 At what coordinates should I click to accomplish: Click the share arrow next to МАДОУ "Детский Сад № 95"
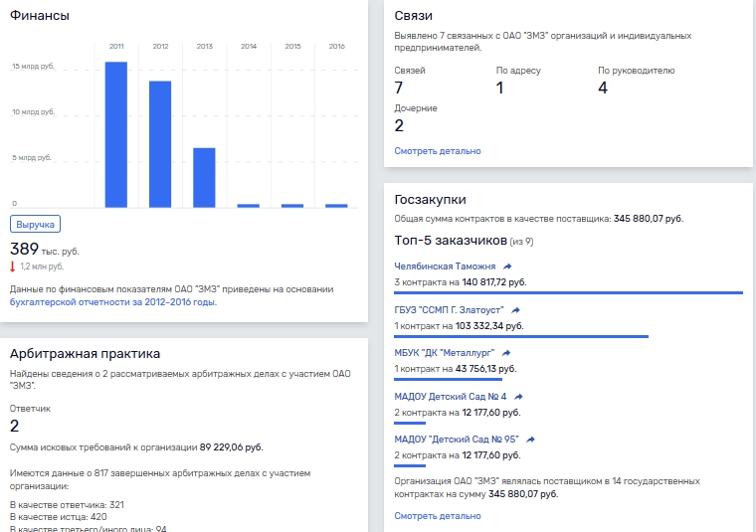point(530,440)
